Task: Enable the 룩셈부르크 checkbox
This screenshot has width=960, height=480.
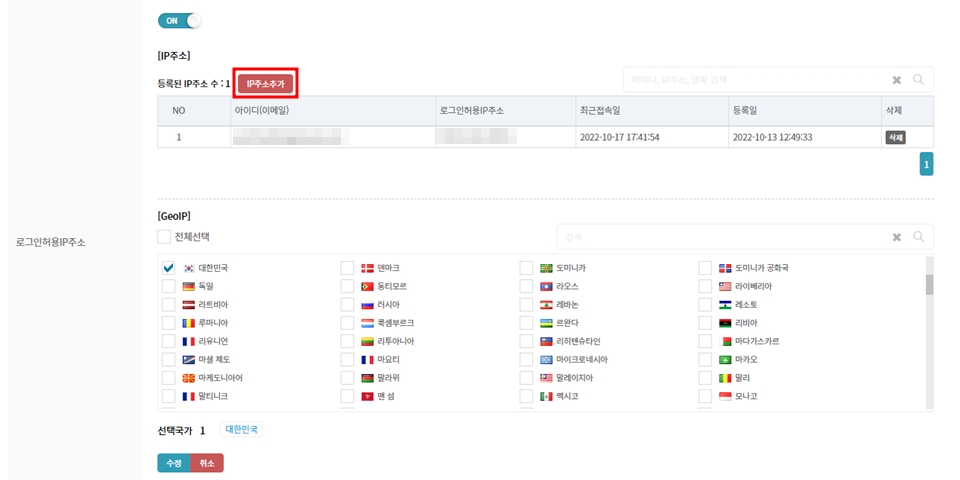Action: tap(347, 323)
